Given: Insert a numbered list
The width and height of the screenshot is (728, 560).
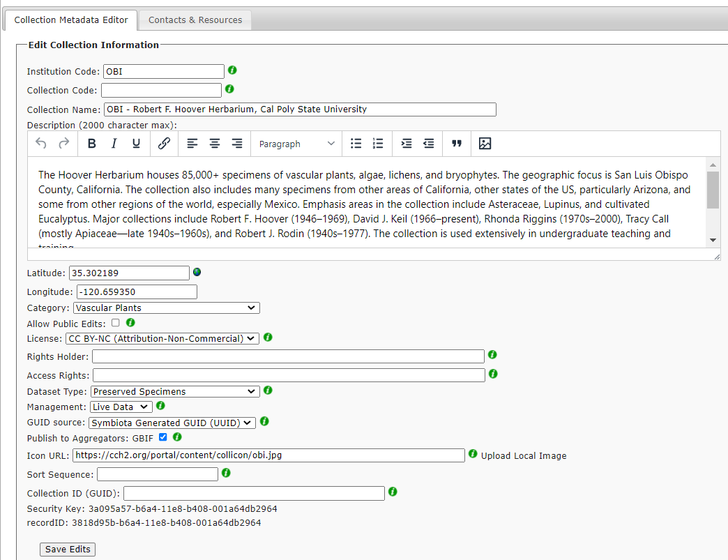Looking at the screenshot, I should (x=378, y=144).
